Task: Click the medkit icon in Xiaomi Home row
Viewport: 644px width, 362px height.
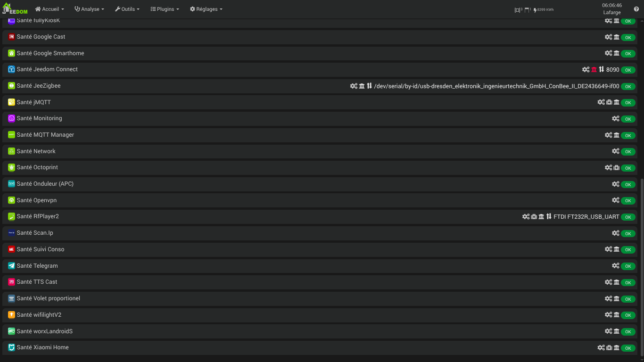Action: 609,348
